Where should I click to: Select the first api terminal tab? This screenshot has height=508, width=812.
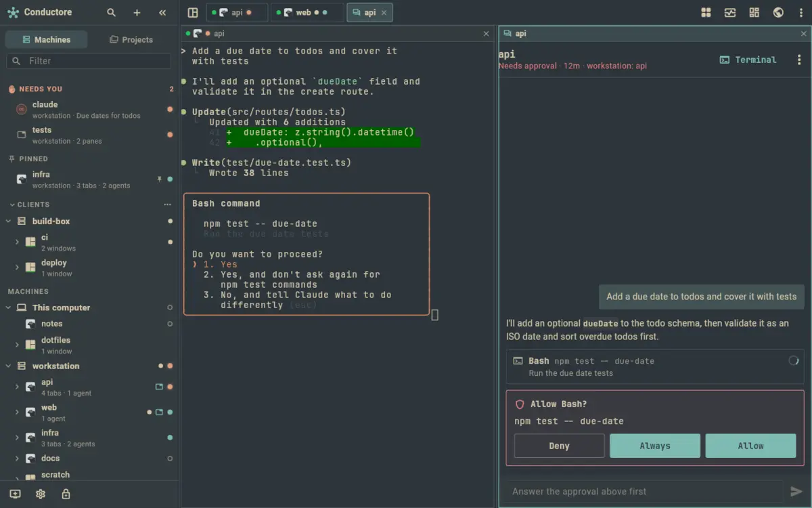click(x=235, y=12)
